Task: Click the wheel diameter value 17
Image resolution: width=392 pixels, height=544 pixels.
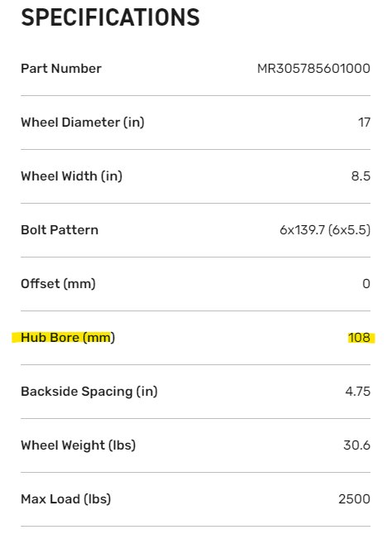Action: tap(364, 123)
